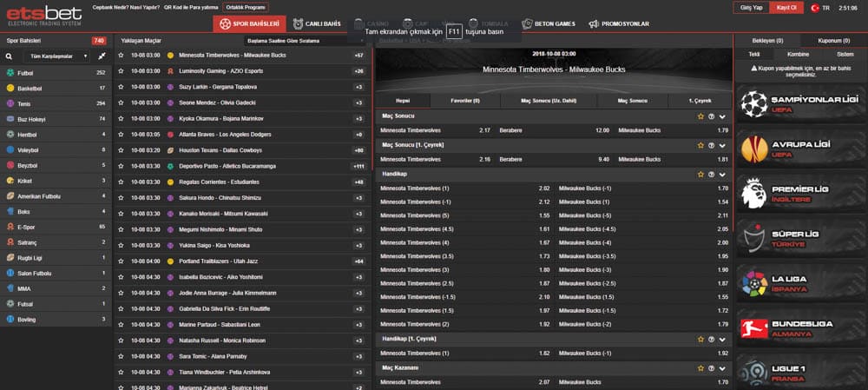This screenshot has height=390, width=868.
Task: Choose the Tenis icon in sports list
Action: [10, 103]
